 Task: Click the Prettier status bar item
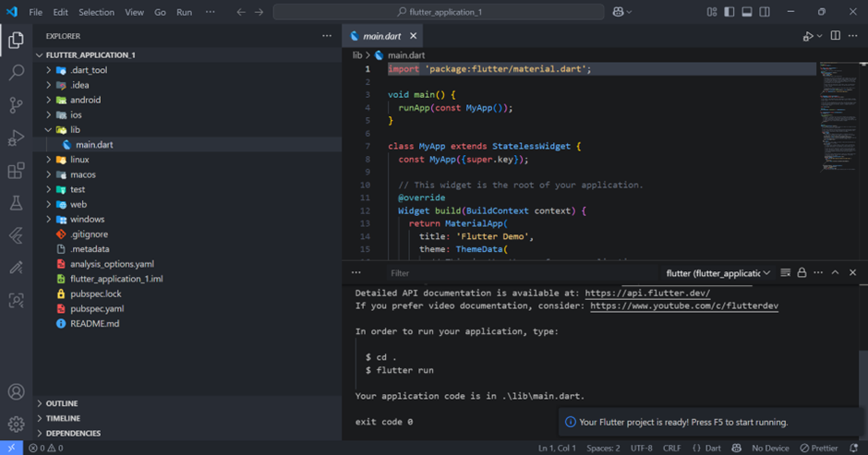tap(819, 449)
